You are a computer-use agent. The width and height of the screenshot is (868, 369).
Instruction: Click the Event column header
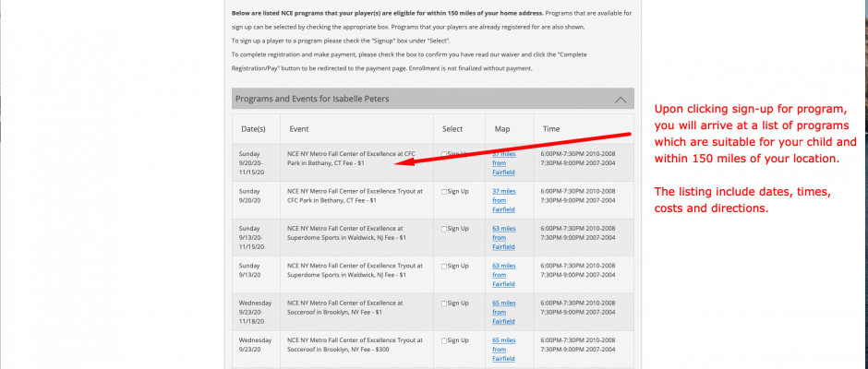299,129
